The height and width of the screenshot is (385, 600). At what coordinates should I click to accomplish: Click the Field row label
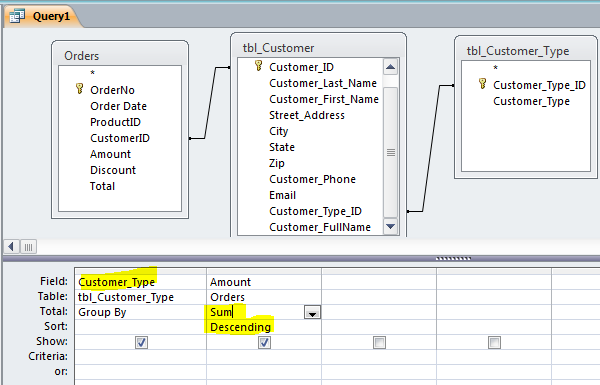point(54,281)
